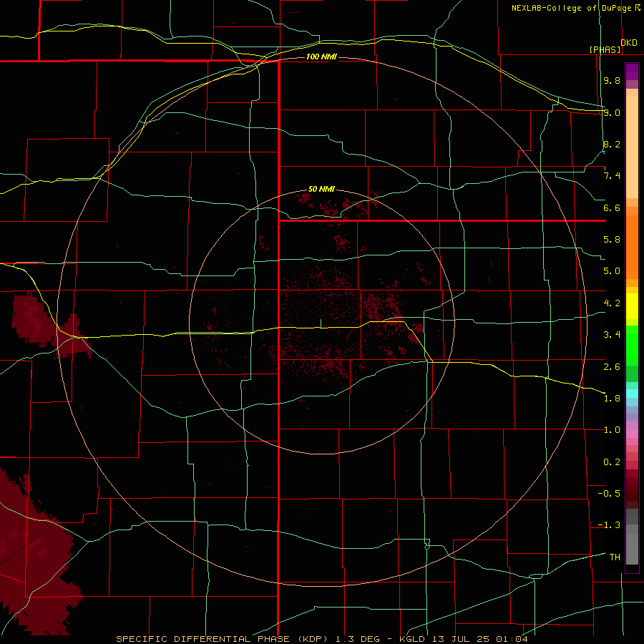Click the 1.3 DEG elevation angle text
This screenshot has height=644, width=644.
pos(358,639)
